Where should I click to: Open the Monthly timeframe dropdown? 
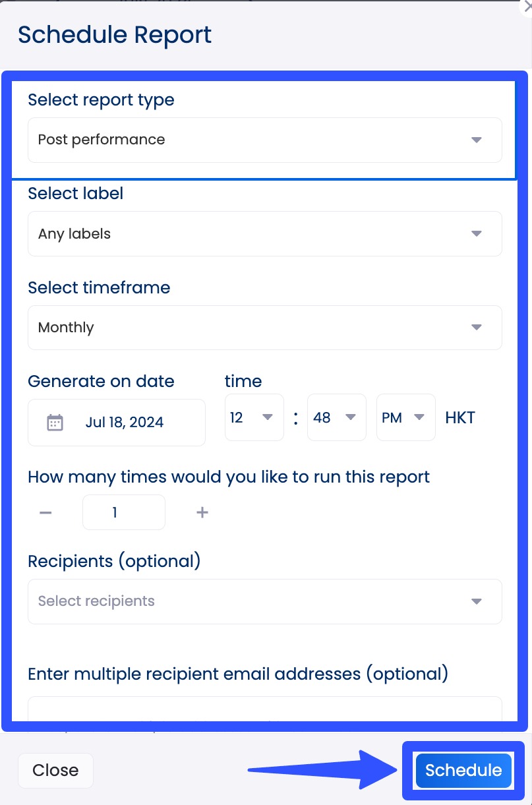(x=264, y=328)
